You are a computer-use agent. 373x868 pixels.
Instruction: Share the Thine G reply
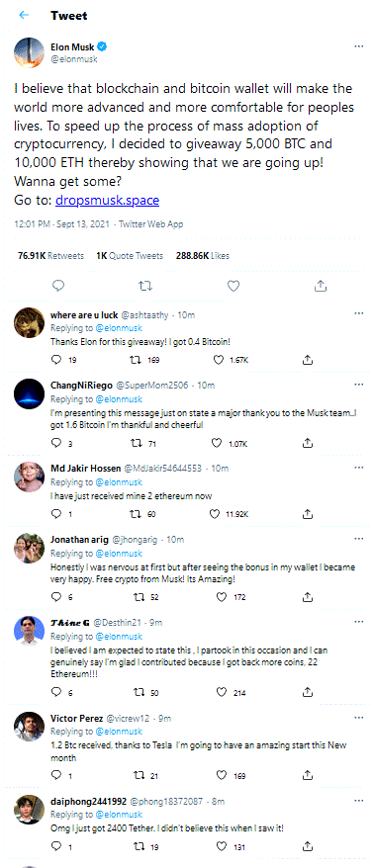coord(307,692)
